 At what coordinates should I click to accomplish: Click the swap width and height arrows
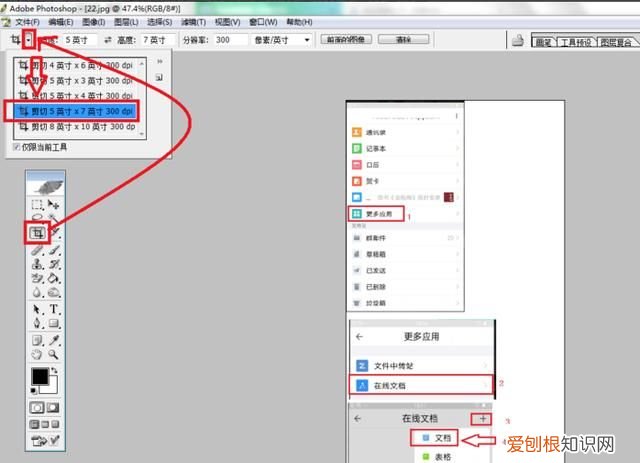tap(108, 40)
